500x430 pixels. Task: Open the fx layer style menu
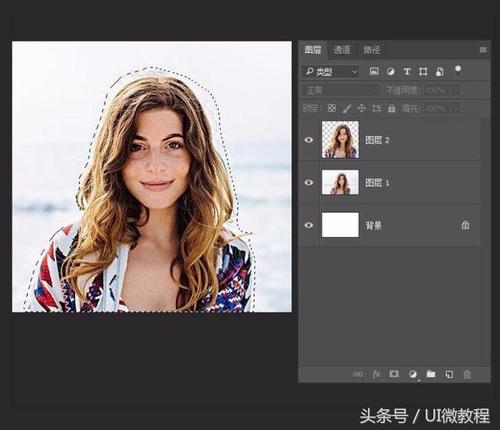click(x=376, y=374)
